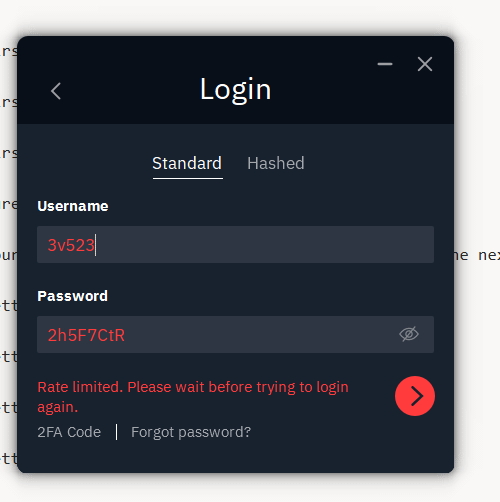Click the Password label
This screenshot has width=500, height=502.
point(72,296)
